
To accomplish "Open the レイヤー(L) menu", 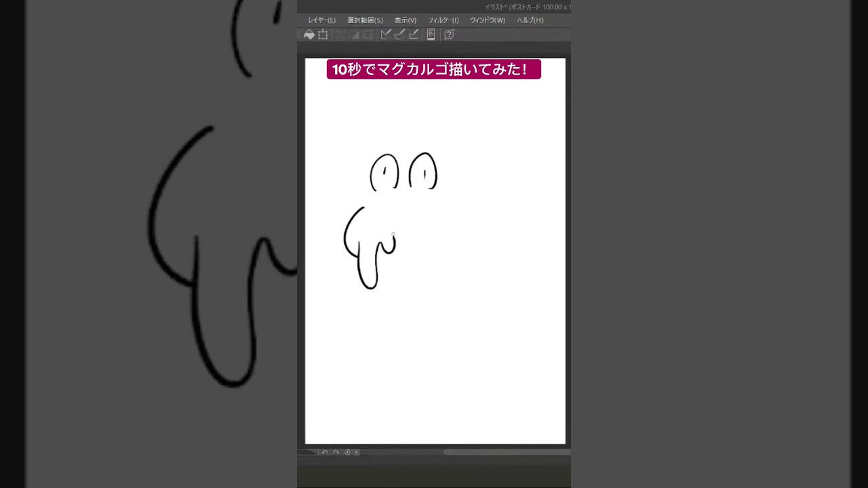I will pos(321,20).
